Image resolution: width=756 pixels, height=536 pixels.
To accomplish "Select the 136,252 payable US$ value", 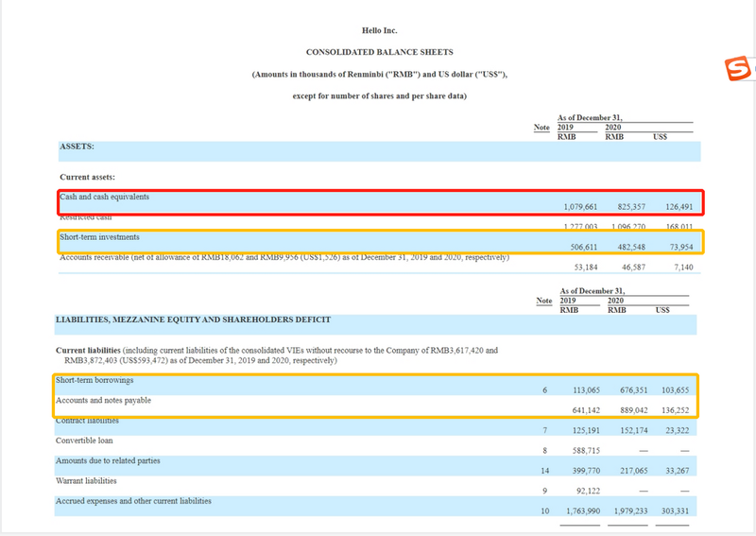I will (x=675, y=410).
